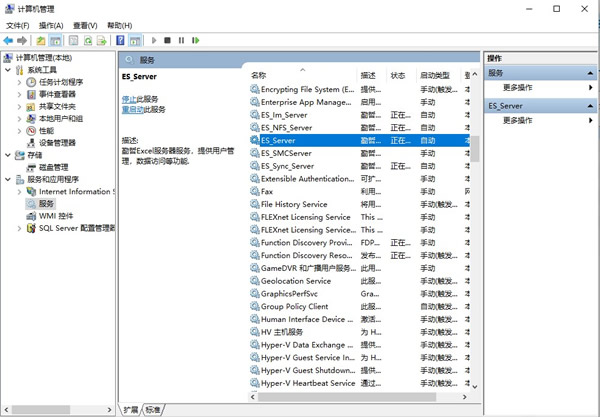This screenshot has width=600, height=417.
Task: Collapse the 系统工具 tree node
Action: (8, 71)
